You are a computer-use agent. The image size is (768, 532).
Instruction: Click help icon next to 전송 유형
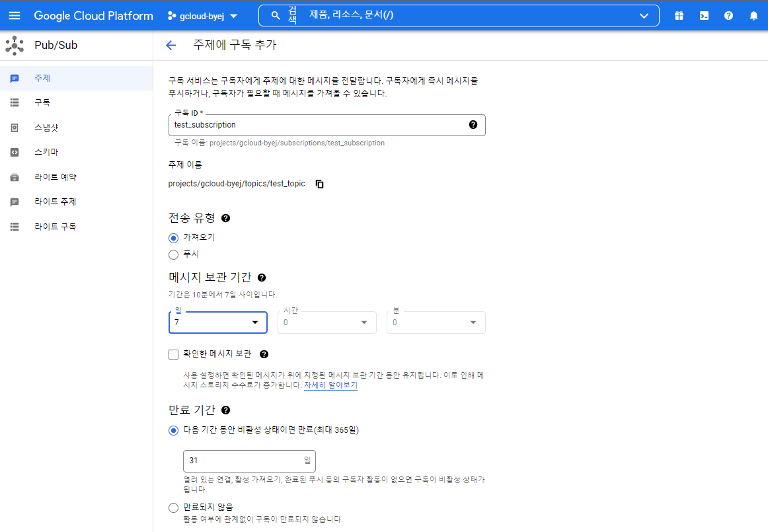click(x=226, y=218)
